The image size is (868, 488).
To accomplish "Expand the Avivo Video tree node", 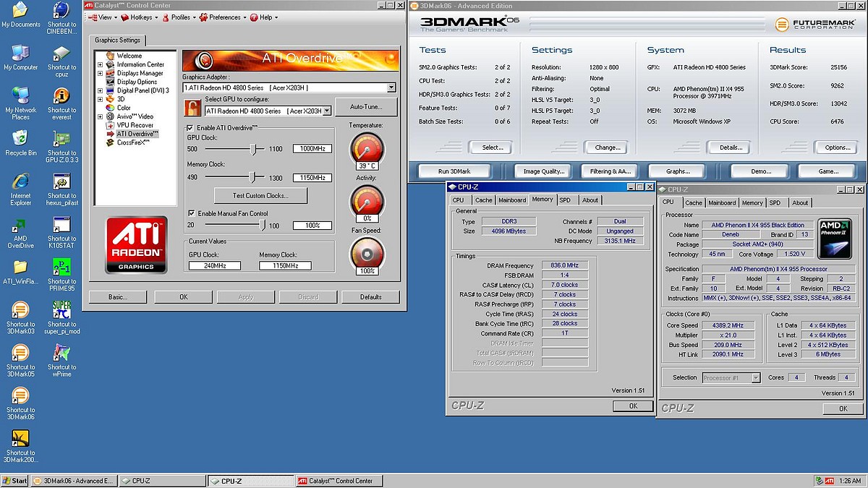I will (101, 116).
